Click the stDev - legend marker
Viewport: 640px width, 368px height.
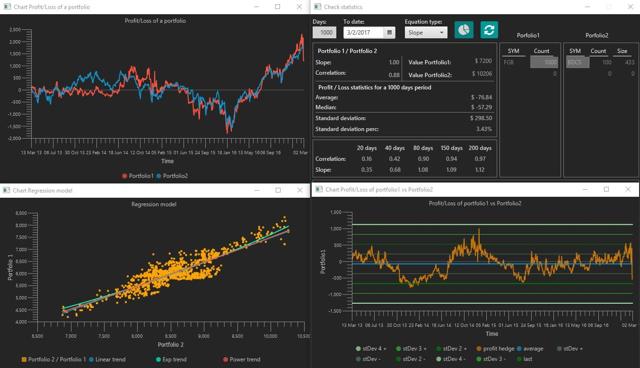(358, 359)
